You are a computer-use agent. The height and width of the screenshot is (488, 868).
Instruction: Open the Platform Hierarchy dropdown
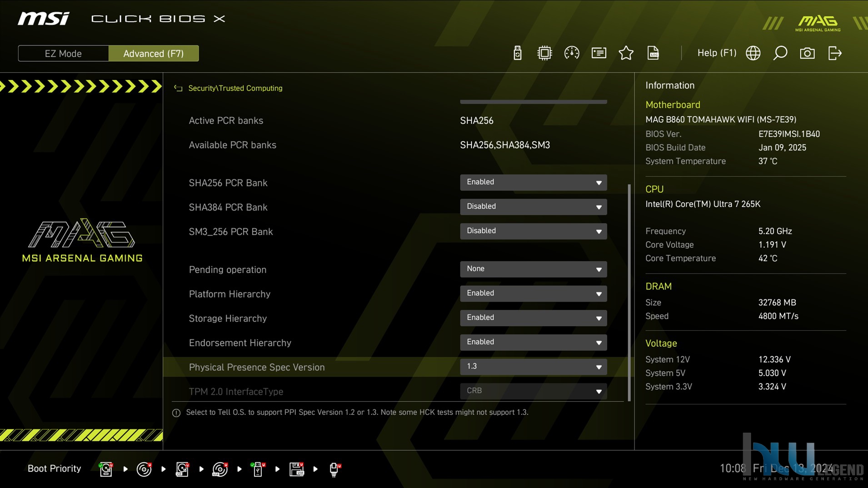click(533, 294)
